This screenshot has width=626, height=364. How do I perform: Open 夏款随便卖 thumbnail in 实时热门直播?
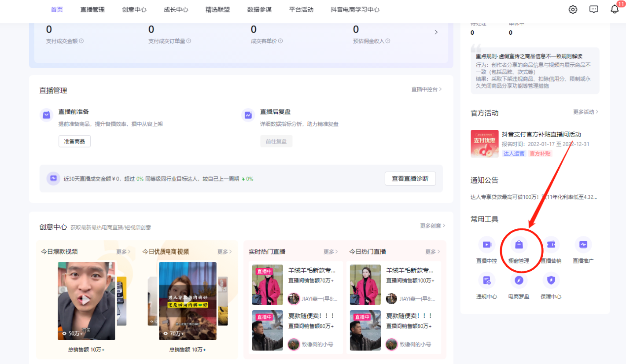[268, 331]
